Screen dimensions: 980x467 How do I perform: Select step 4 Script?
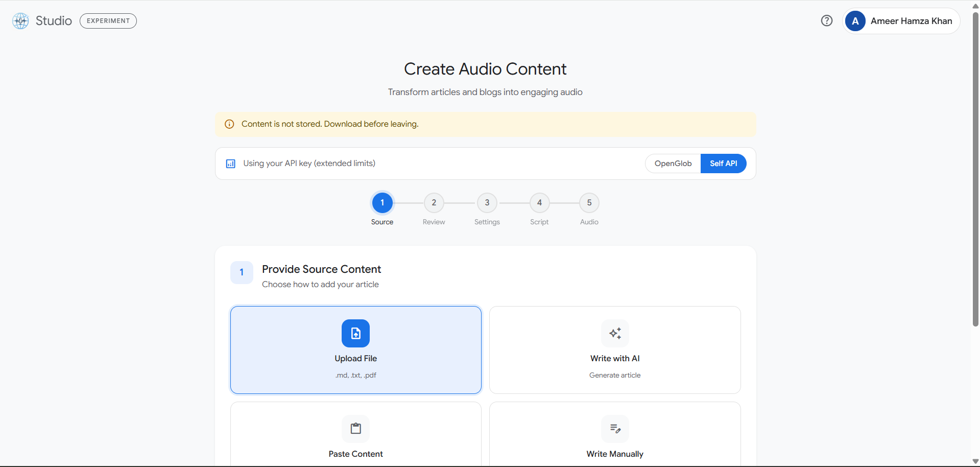point(539,202)
